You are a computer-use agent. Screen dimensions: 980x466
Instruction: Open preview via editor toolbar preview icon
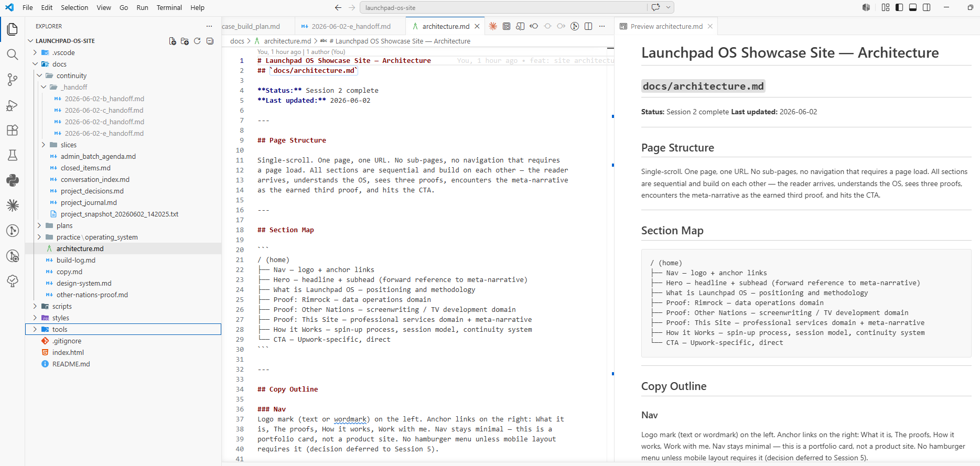[507, 26]
